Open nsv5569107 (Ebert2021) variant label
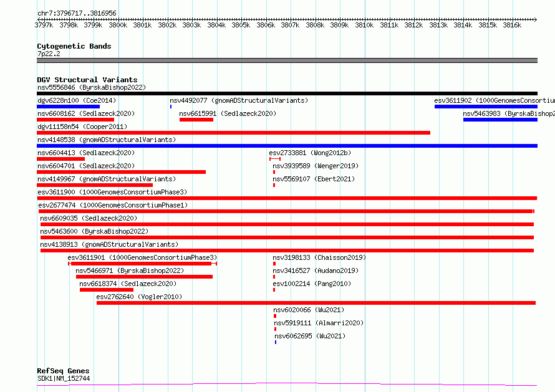The height and width of the screenshot is (392, 555). pyautogui.click(x=314, y=179)
